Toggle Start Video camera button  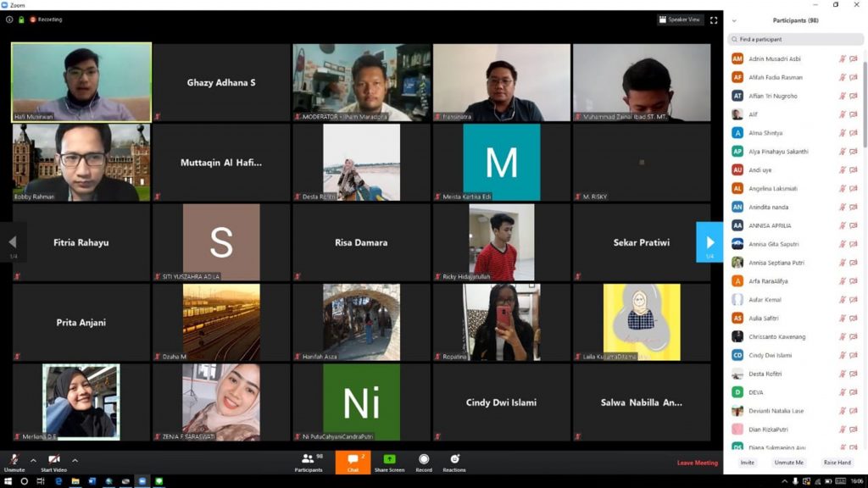pos(53,460)
